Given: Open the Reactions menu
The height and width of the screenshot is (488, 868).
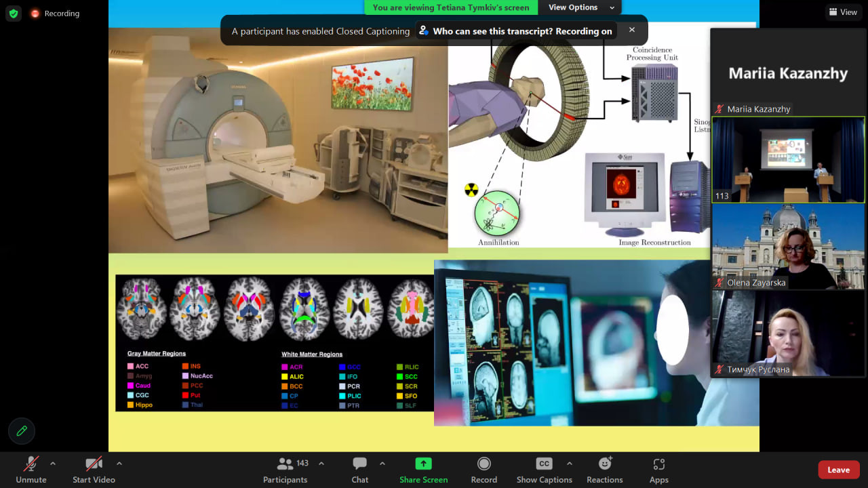Looking at the screenshot, I should tap(605, 469).
